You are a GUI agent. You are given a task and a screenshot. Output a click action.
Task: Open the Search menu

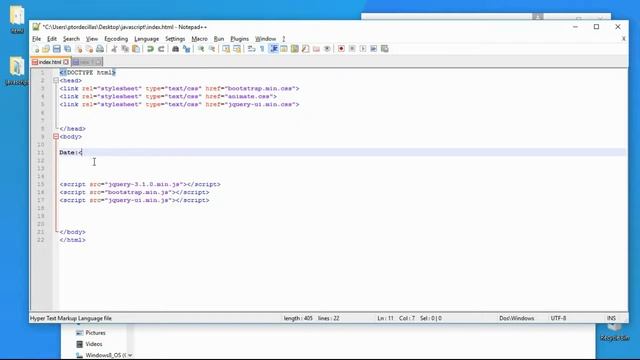pos(71,39)
